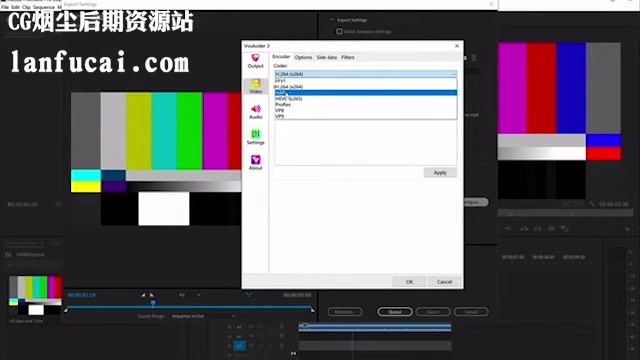
Task: Open the Audio section in Voukoder
Action: (x=256, y=112)
